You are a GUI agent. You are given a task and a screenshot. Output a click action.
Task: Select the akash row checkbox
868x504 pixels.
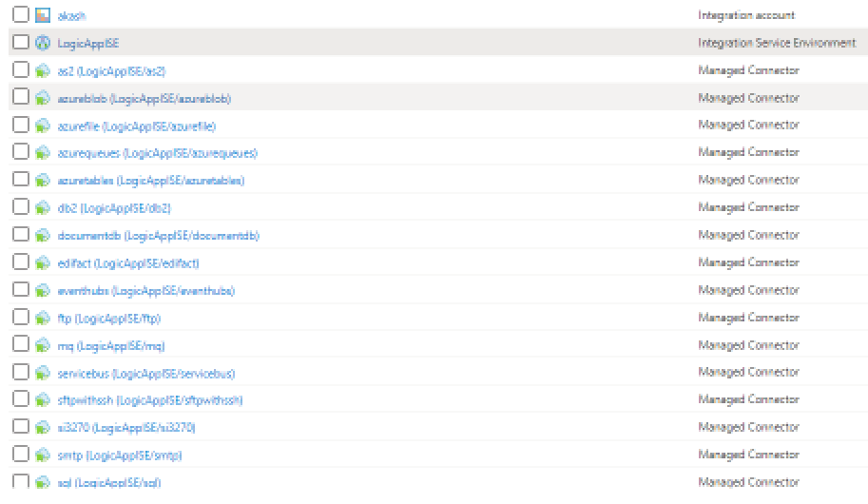21,16
